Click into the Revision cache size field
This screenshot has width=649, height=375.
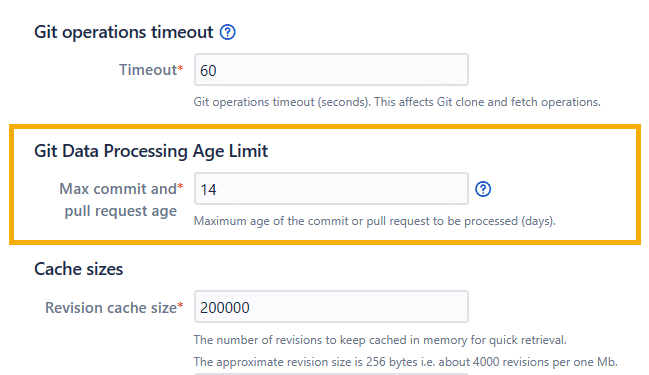pyautogui.click(x=331, y=307)
